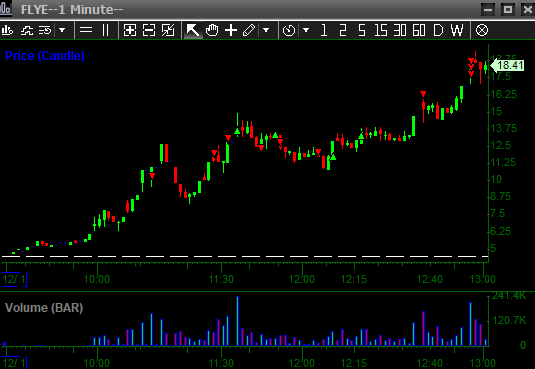Open the chart type bar-chart icon
The image size is (535, 369).
click(7, 30)
